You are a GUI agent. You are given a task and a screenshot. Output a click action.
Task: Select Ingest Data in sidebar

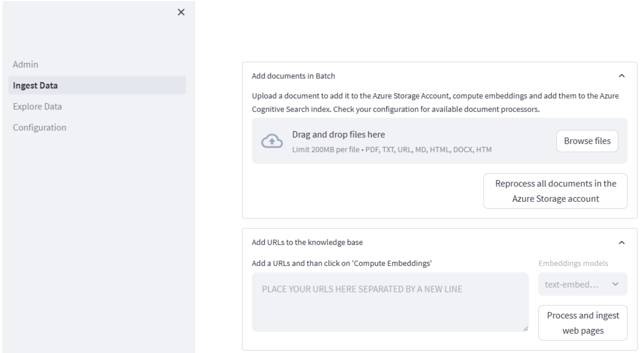click(35, 86)
